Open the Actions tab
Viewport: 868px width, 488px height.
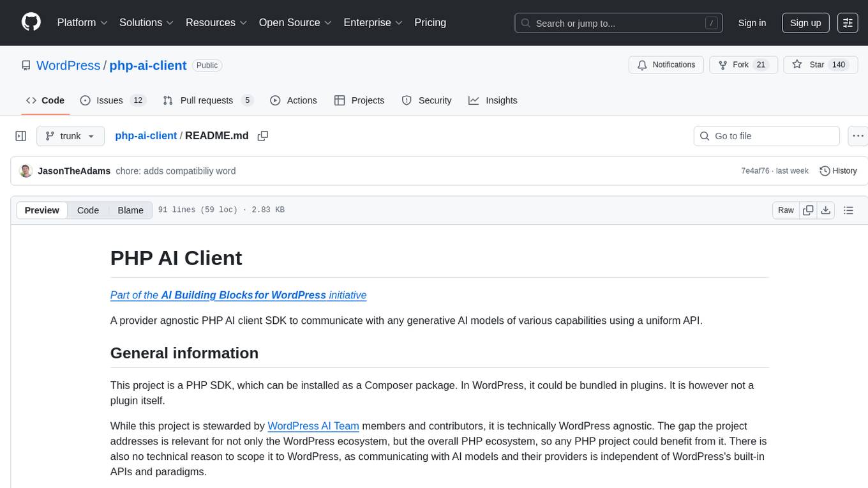tap(294, 100)
